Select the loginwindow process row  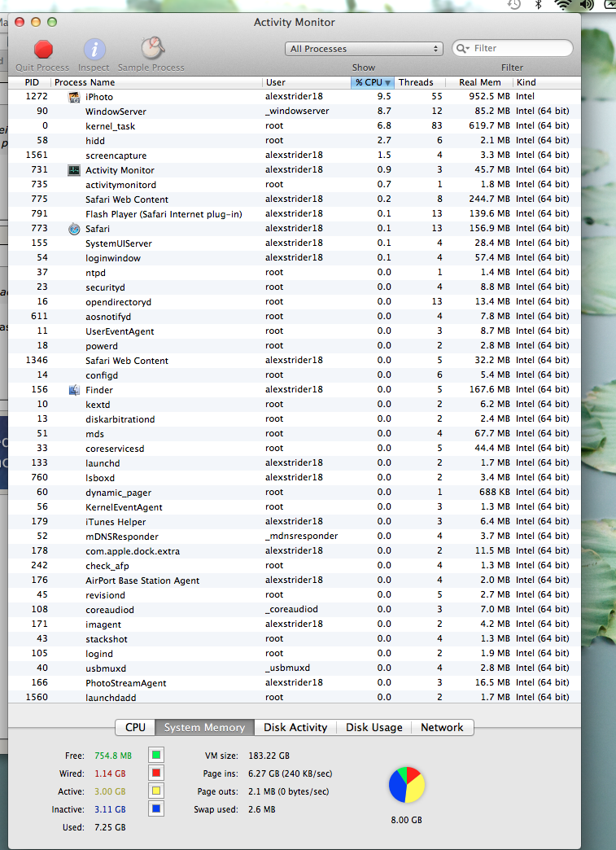coord(295,257)
